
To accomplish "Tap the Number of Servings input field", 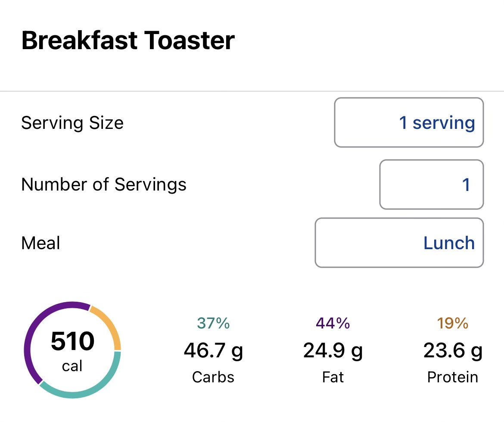I will click(x=431, y=184).
